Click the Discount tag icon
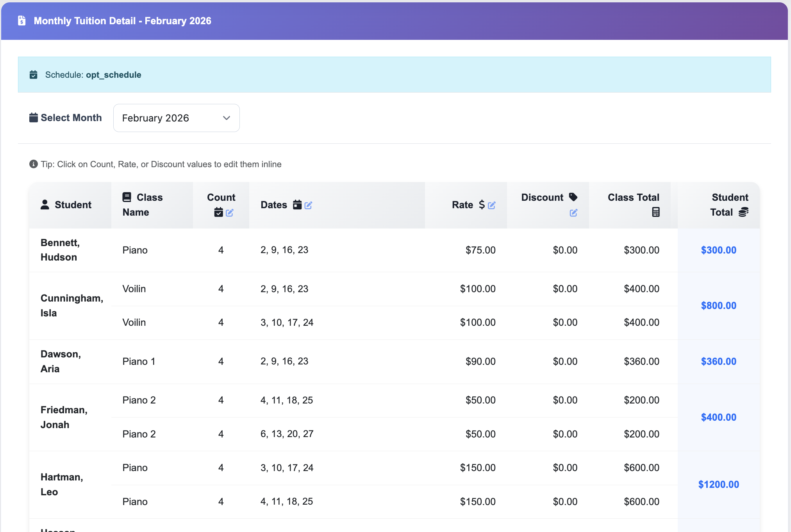This screenshot has height=532, width=791. click(573, 197)
